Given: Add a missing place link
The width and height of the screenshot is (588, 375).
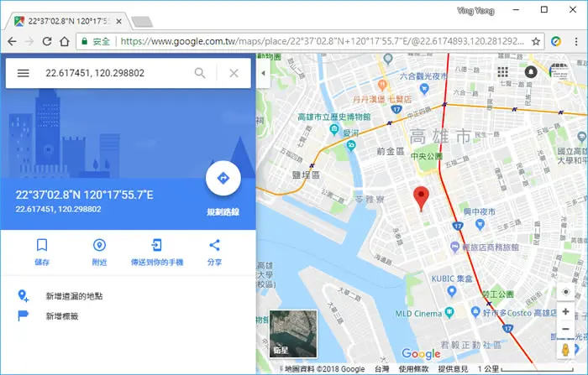Looking at the screenshot, I should 74,296.
